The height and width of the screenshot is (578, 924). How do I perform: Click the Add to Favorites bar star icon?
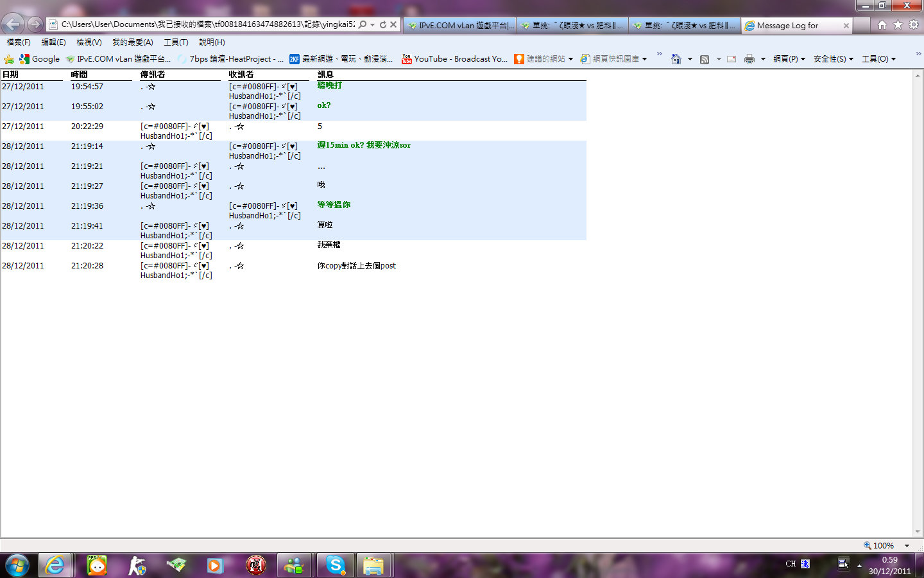click(9, 59)
